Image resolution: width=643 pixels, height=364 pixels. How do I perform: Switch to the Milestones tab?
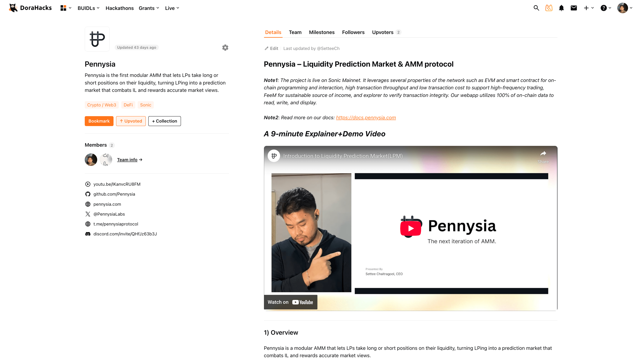[322, 32]
